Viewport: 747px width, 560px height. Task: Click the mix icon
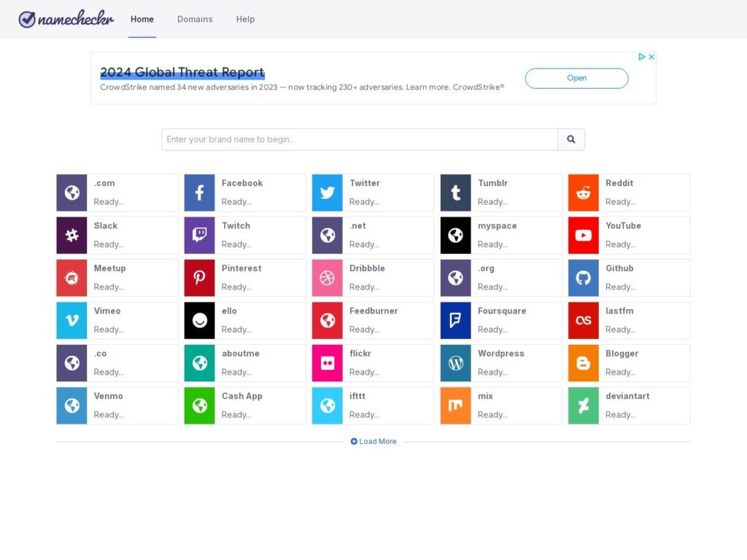coord(455,405)
